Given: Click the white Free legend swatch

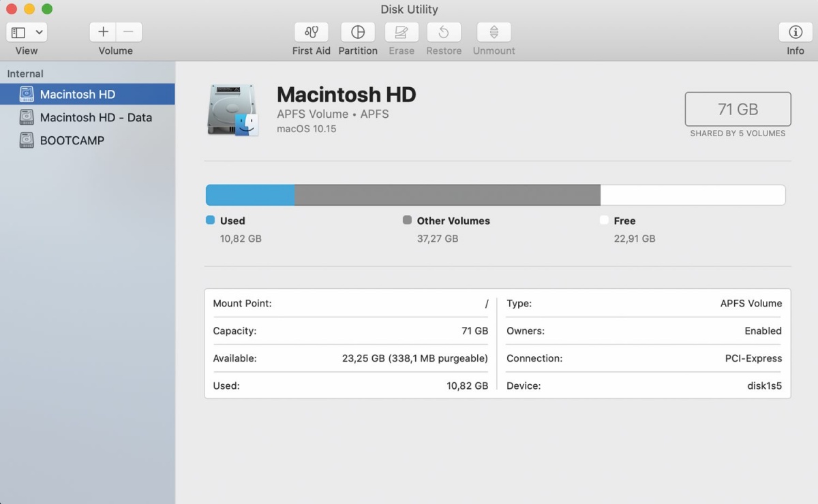Looking at the screenshot, I should pyautogui.click(x=603, y=220).
